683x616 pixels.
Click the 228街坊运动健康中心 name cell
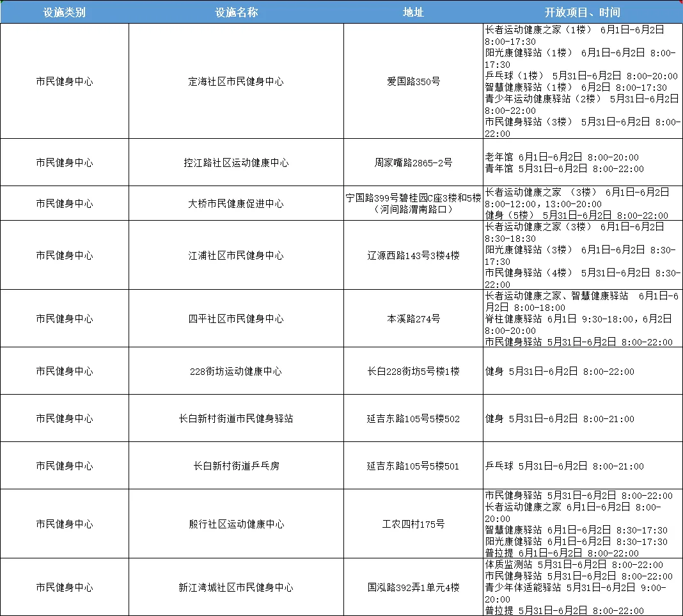pos(236,371)
